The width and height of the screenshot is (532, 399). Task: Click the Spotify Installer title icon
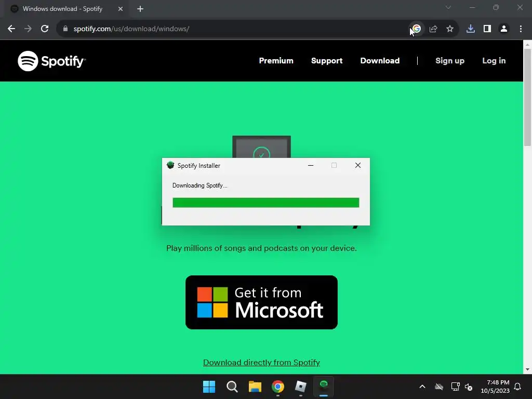tap(170, 165)
